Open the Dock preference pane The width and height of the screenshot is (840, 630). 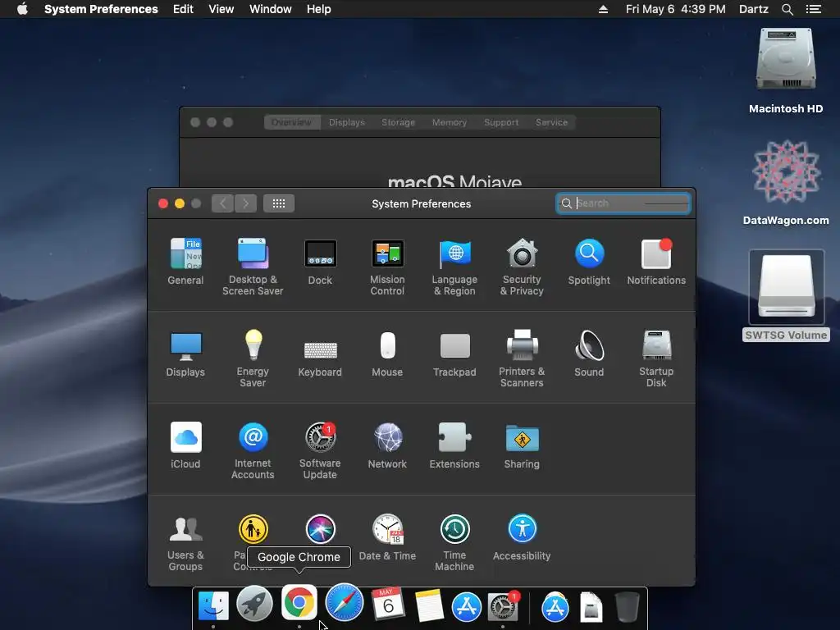pyautogui.click(x=321, y=262)
